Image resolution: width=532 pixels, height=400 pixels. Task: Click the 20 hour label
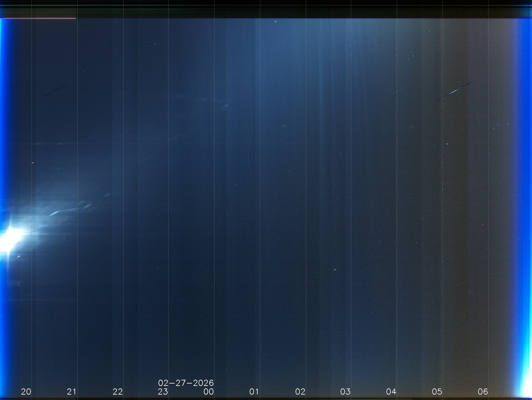(x=26, y=392)
